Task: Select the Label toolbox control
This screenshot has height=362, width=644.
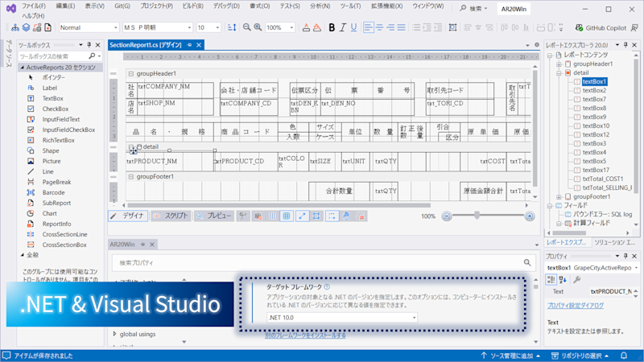Action: (49, 88)
